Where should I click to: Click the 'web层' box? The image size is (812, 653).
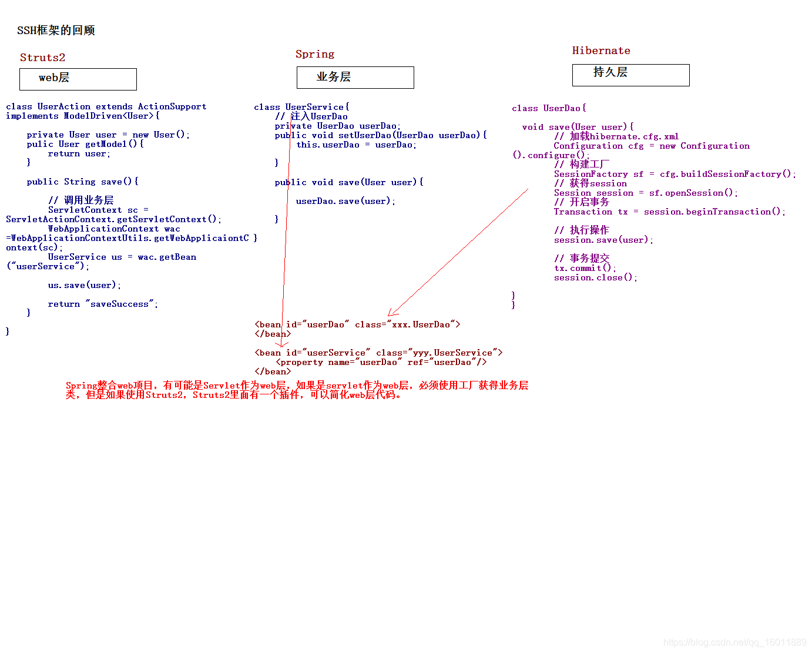coord(78,79)
